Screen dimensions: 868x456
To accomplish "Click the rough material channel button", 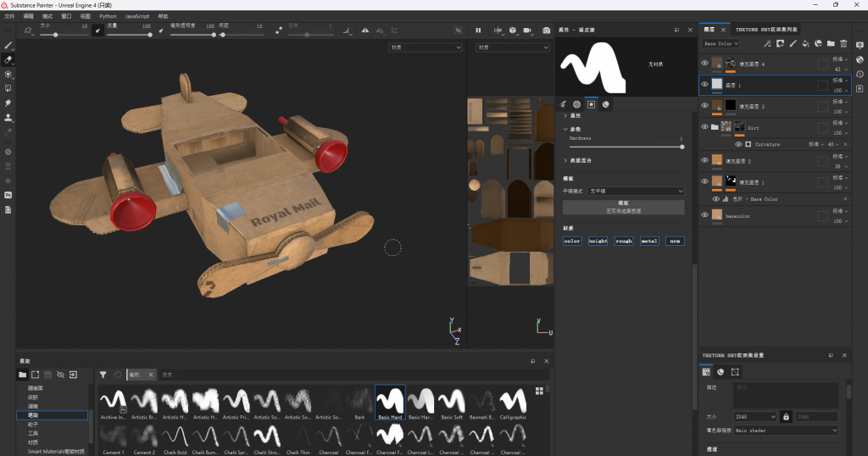I will tap(624, 241).
